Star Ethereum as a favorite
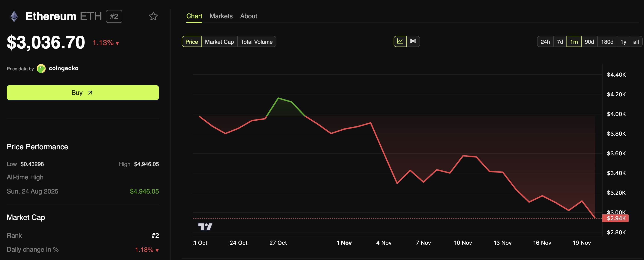This screenshot has height=260, width=644. pos(153,16)
